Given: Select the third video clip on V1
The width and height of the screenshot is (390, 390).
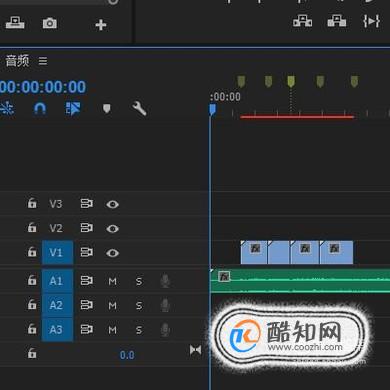Looking at the screenshot, I should (305, 252).
